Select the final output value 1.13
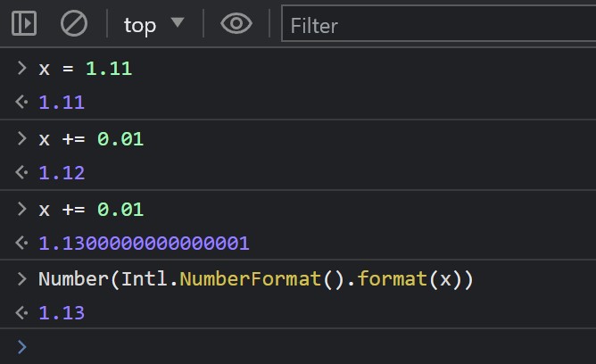The height and width of the screenshot is (364, 596). pyautogui.click(x=62, y=313)
